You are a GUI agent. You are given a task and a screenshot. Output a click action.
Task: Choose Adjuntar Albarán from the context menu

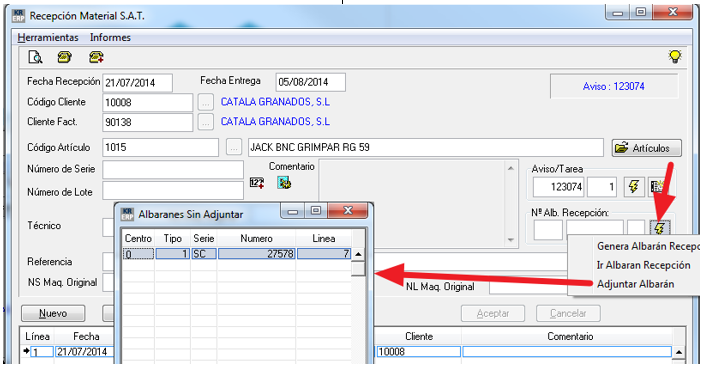(x=635, y=284)
